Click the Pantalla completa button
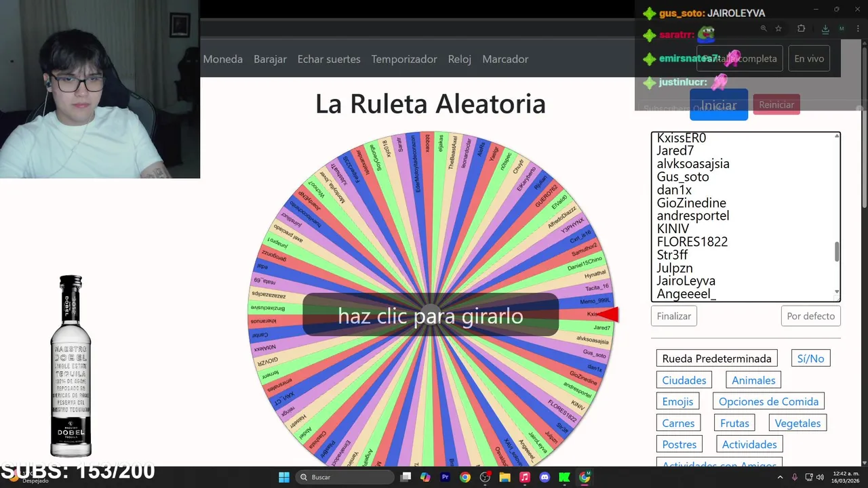 coord(740,59)
